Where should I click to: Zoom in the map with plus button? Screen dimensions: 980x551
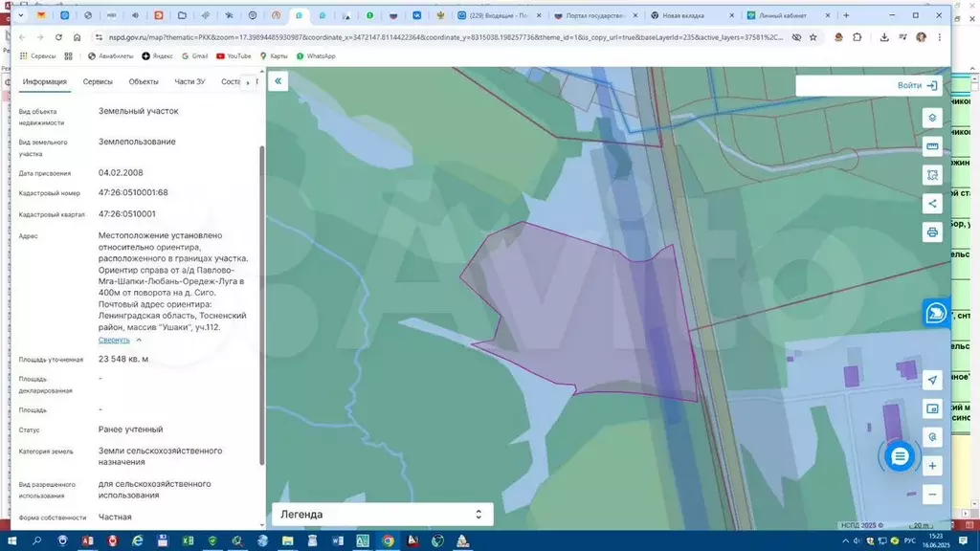(932, 466)
